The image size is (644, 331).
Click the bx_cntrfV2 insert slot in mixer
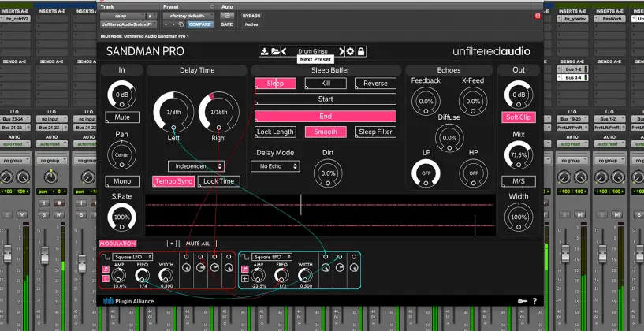coord(15,19)
